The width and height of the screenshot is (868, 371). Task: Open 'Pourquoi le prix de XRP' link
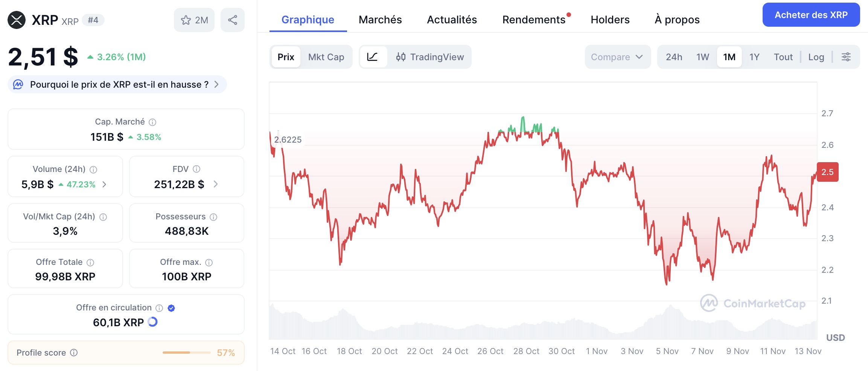(x=119, y=85)
